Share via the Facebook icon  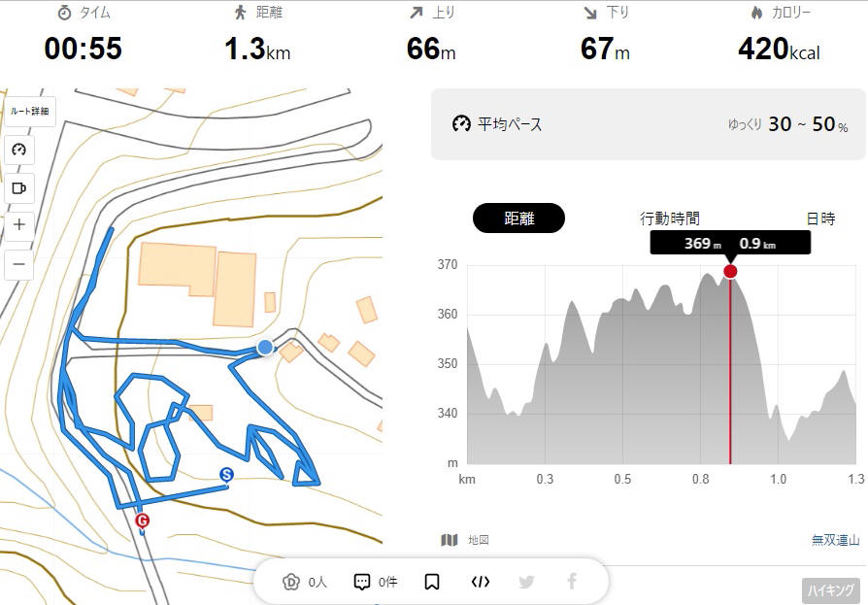click(573, 581)
